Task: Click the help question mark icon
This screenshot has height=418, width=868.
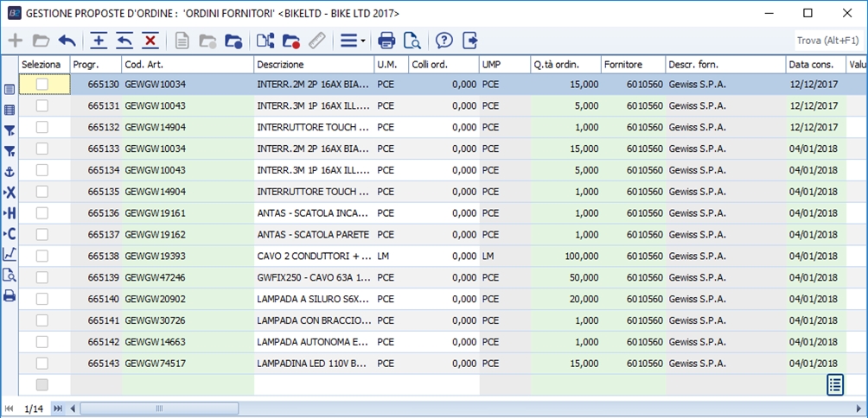Action: (x=444, y=41)
